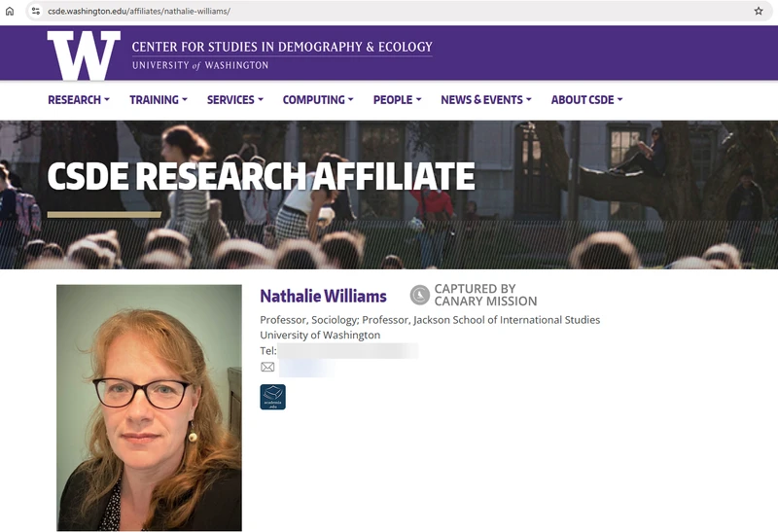The image size is (778, 532).
Task: Expand the About CSDE menu
Action: click(586, 100)
